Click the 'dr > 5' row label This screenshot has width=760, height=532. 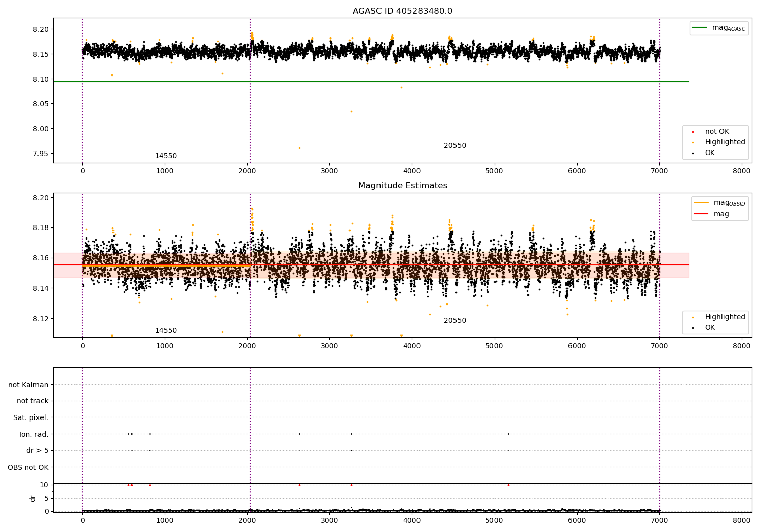point(37,451)
